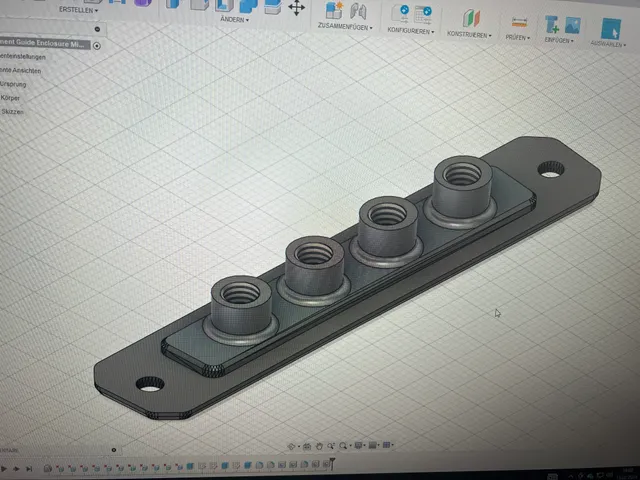Open the KONSTRUIEREN dropdown menu
The height and width of the screenshot is (480, 640).
[x=469, y=35]
